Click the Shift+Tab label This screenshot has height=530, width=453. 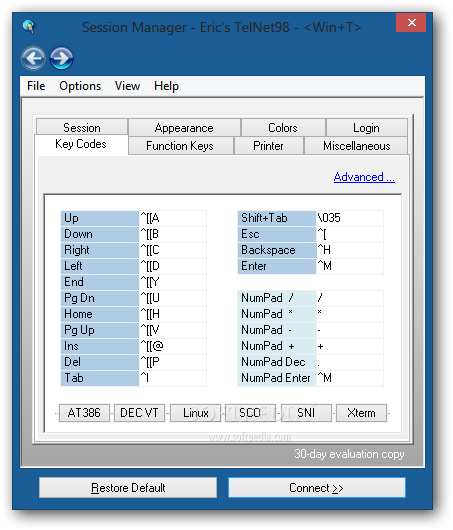pyautogui.click(x=277, y=218)
